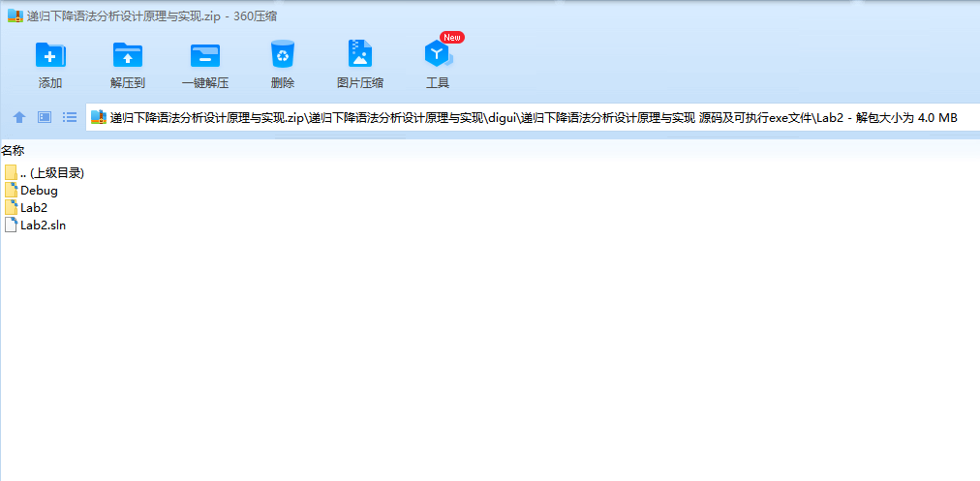980x481 pixels.
Task: Click the 360压缩 title bar app icon
Action: pyautogui.click(x=15, y=16)
